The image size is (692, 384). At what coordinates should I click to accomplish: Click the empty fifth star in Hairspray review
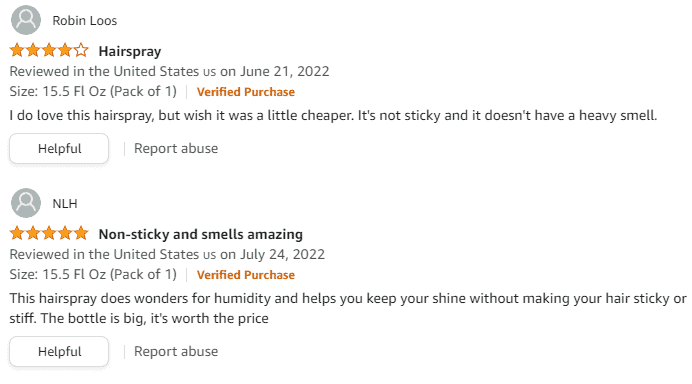click(x=81, y=50)
